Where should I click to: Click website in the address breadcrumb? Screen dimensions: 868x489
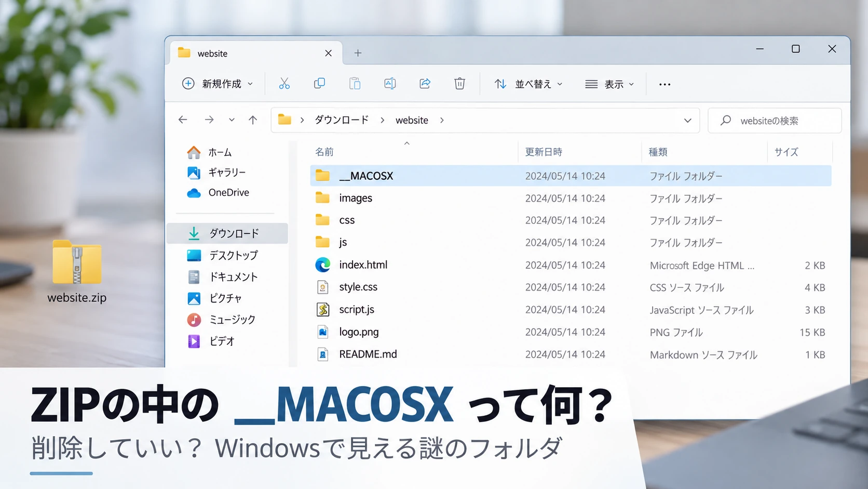(412, 120)
